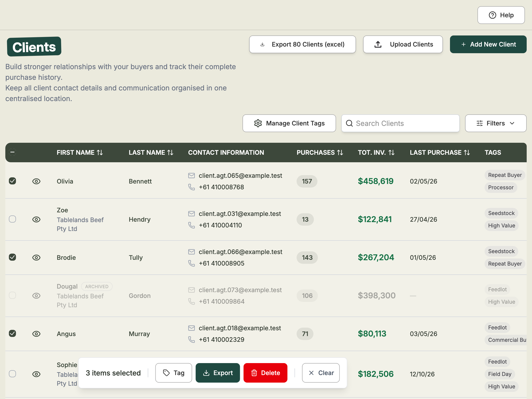View Olivia Bennett's client details eye icon
The width and height of the screenshot is (532, 399).
pos(36,181)
